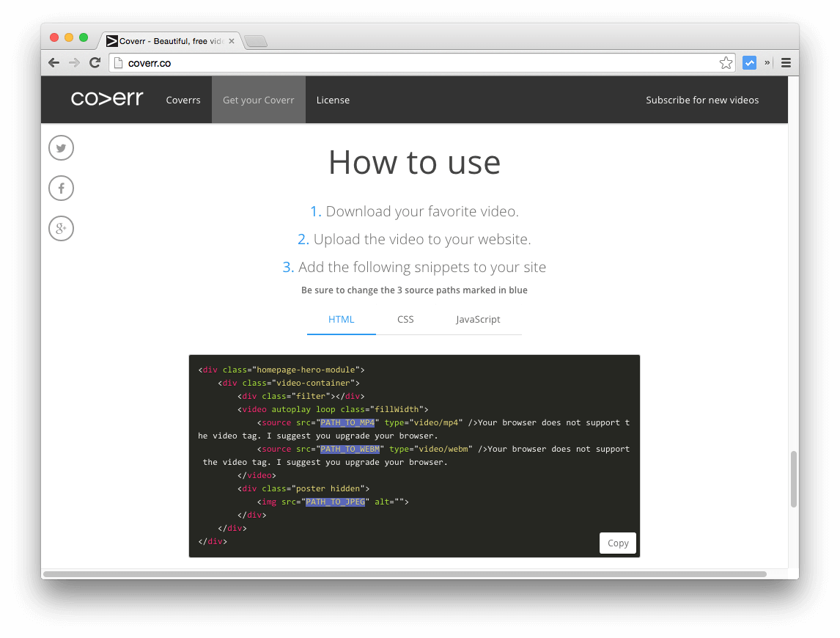
Task: Click the Coverr logo in the navbar
Action: point(107,100)
